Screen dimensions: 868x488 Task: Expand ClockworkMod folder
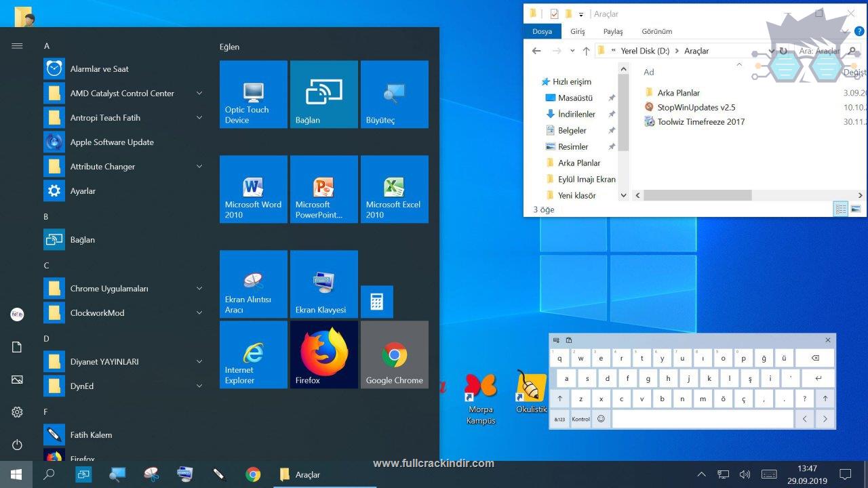pyautogui.click(x=199, y=312)
